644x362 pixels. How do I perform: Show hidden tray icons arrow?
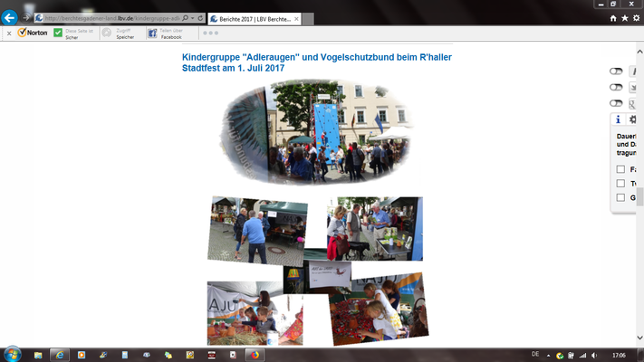[548, 356]
